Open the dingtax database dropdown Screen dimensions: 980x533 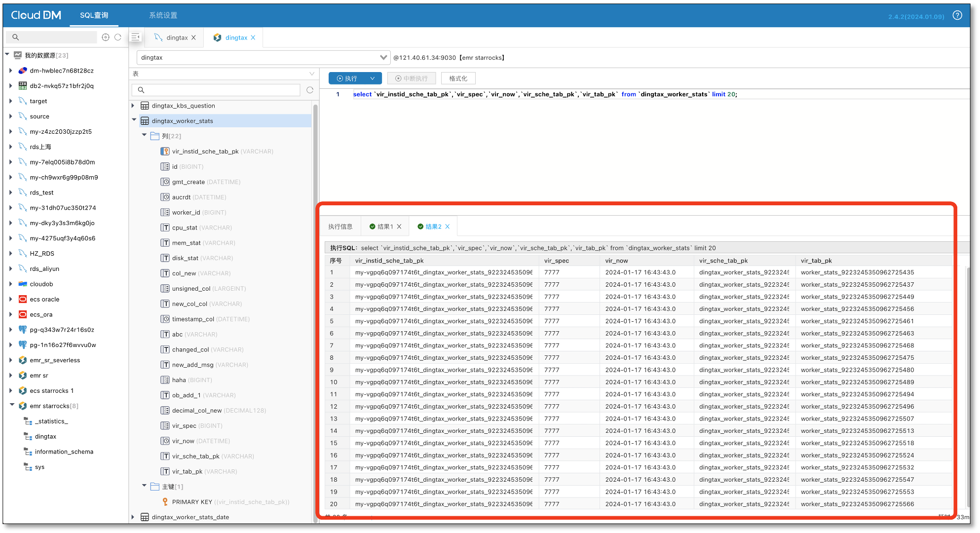pos(383,57)
